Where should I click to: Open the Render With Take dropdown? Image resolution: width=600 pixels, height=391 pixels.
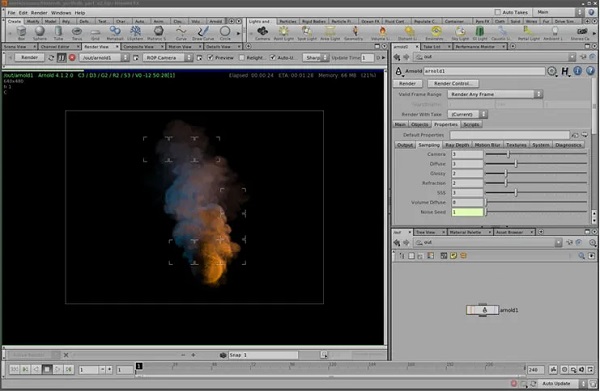[x=467, y=114]
